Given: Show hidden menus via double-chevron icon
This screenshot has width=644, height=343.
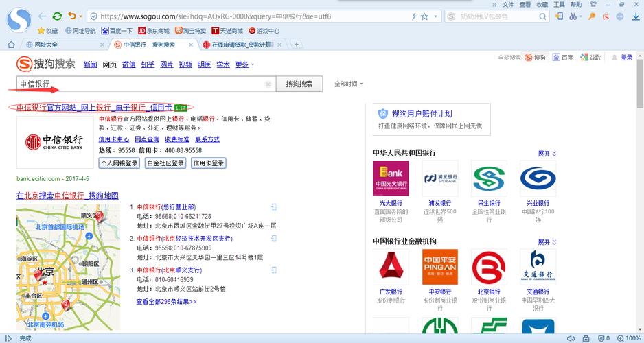Looking at the screenshot, I should (494, 5).
